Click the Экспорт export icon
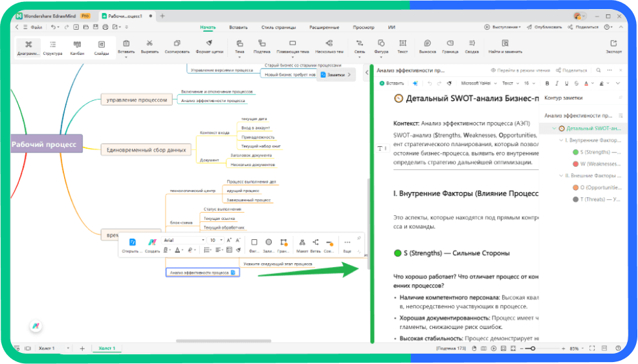 point(613,47)
